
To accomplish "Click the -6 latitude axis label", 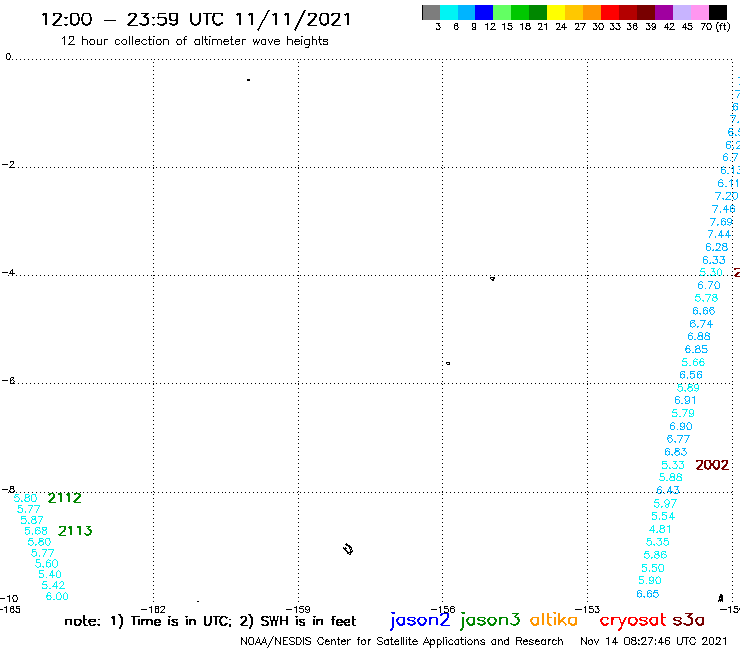I will (x=8, y=380).
